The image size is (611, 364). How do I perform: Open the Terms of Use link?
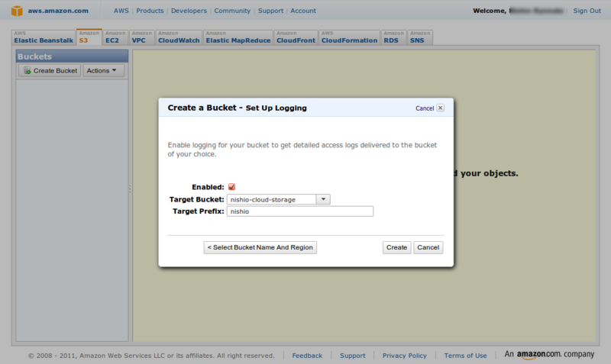click(465, 356)
